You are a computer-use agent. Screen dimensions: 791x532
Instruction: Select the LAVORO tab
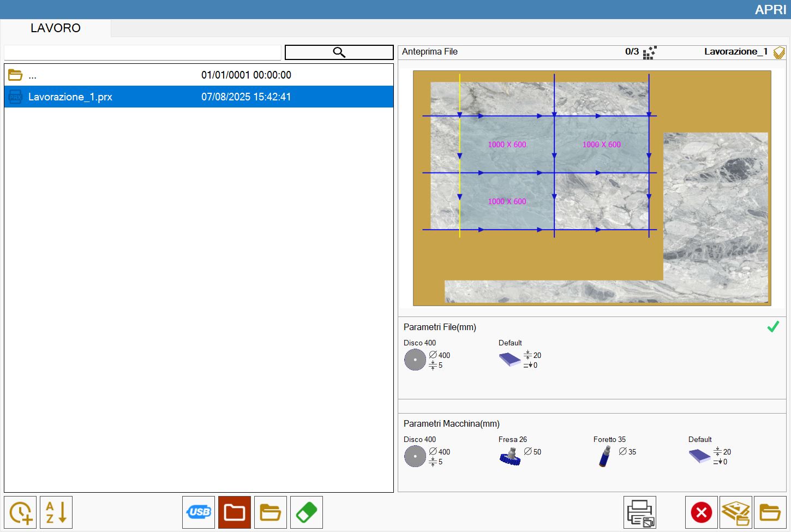pyautogui.click(x=56, y=28)
